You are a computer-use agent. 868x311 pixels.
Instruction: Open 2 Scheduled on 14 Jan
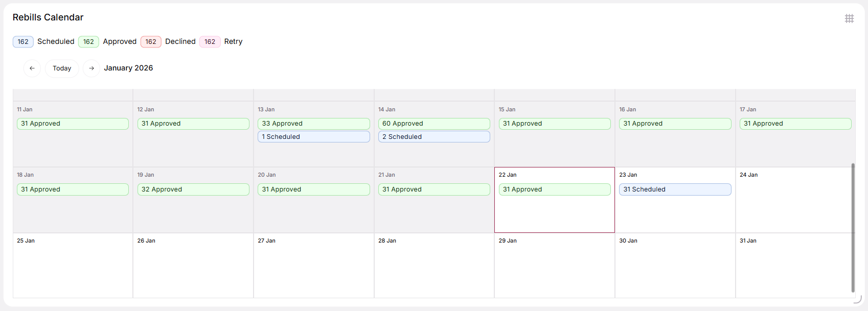click(434, 137)
